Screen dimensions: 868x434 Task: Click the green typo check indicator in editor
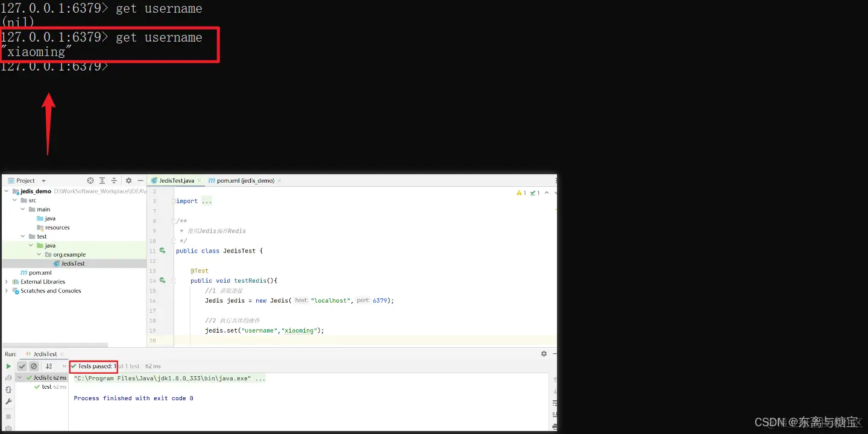(535, 193)
